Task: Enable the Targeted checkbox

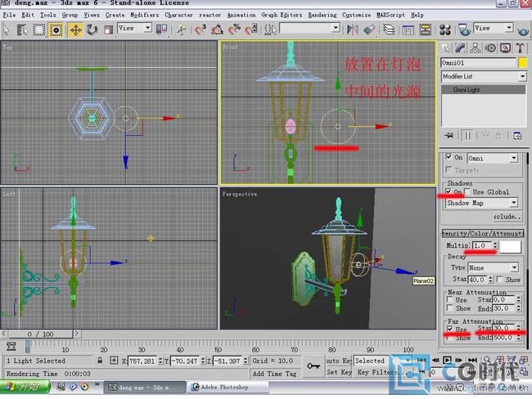Action: [x=449, y=168]
